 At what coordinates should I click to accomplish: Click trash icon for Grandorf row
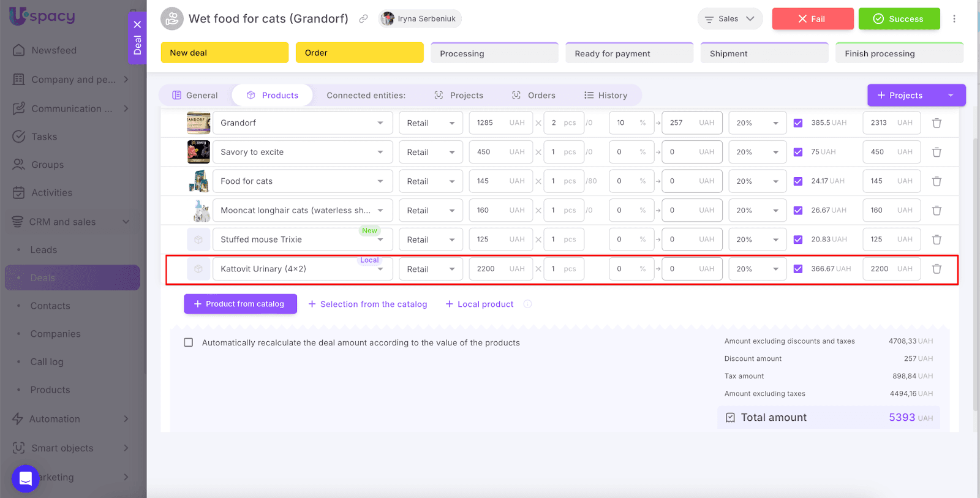(937, 123)
